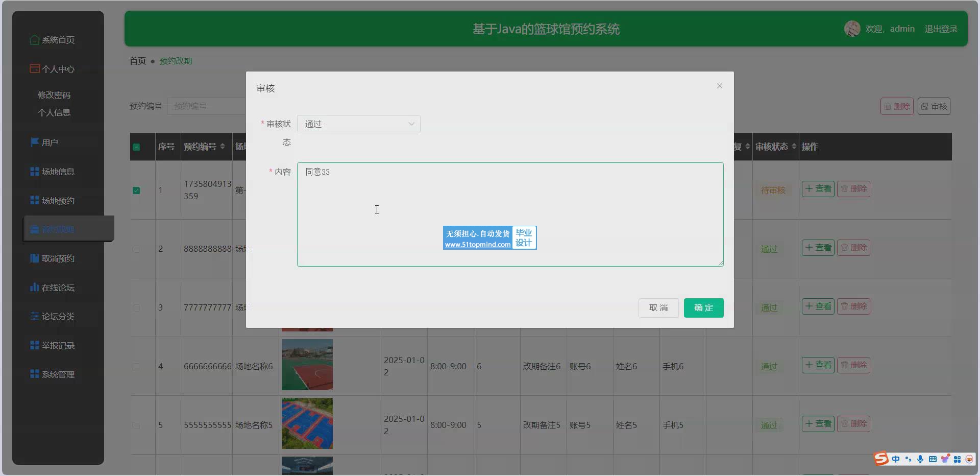Image resolution: width=980 pixels, height=476 pixels.
Task: Click the admin avatar in header
Action: point(852,29)
